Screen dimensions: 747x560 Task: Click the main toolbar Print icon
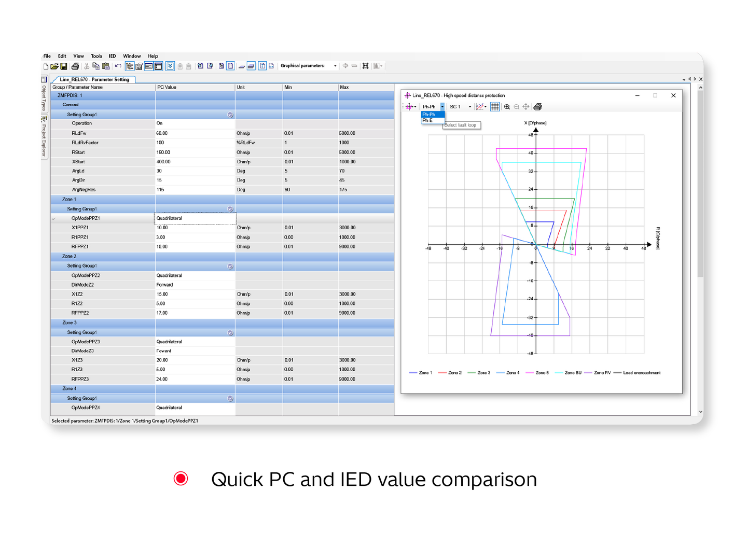pyautogui.click(x=75, y=66)
